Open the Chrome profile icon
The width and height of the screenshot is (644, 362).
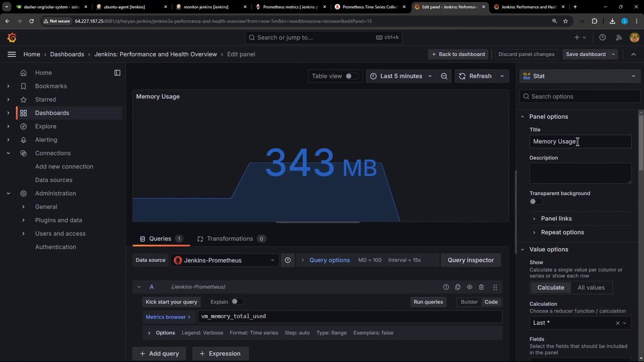point(624,21)
